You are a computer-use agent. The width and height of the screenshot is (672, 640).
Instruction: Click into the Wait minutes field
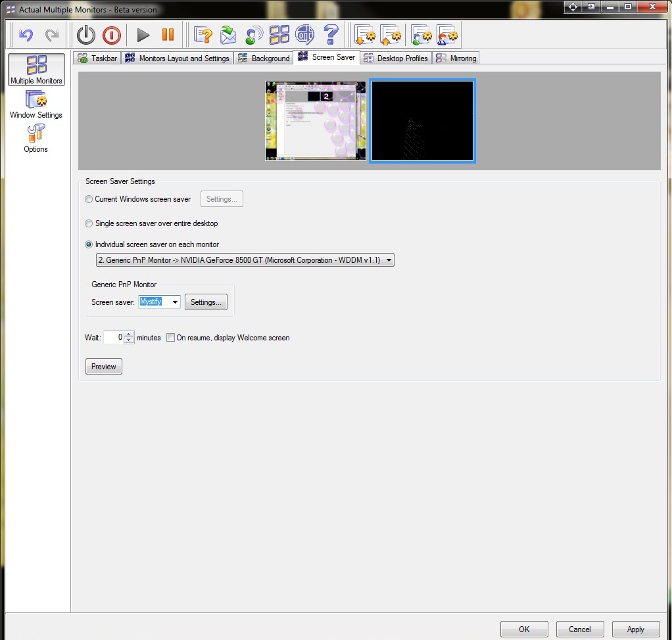click(114, 338)
